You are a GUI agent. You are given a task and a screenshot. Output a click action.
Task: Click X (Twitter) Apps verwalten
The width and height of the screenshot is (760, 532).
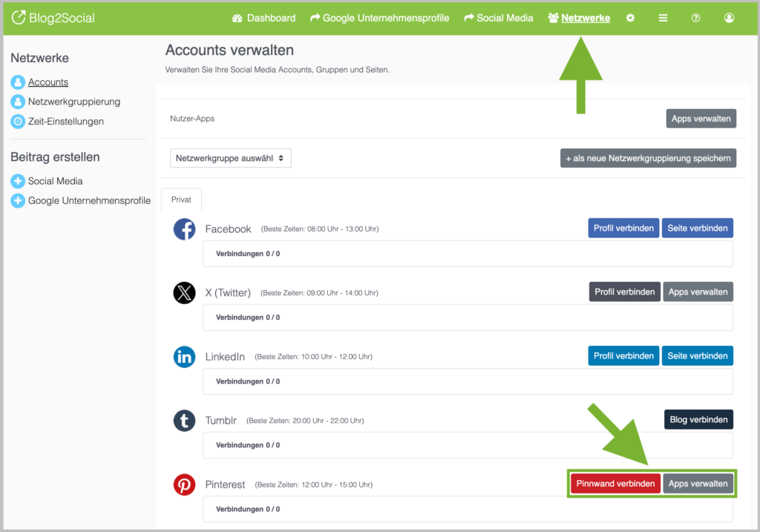coord(698,292)
